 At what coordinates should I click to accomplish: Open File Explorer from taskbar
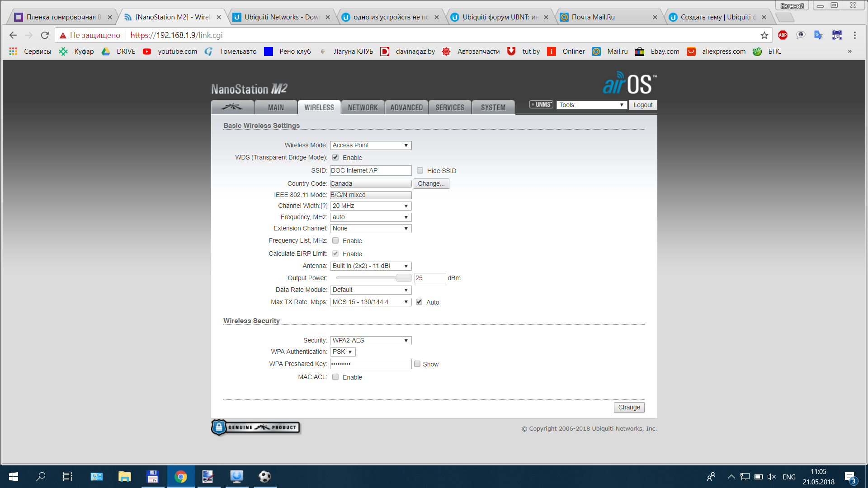coord(124,477)
